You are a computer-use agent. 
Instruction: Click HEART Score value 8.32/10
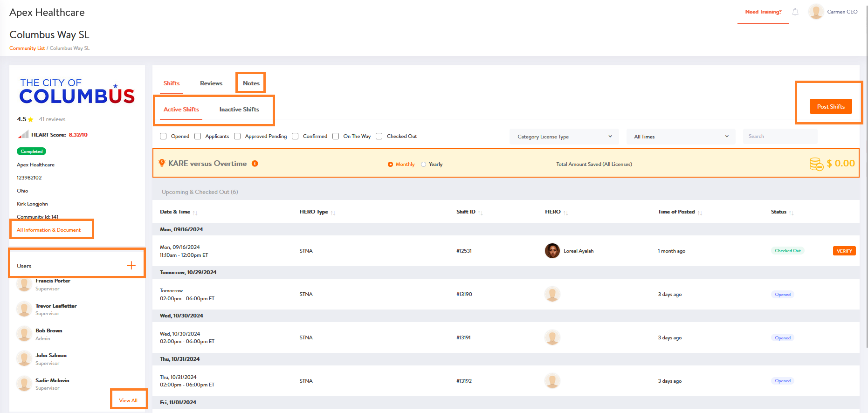click(x=78, y=135)
